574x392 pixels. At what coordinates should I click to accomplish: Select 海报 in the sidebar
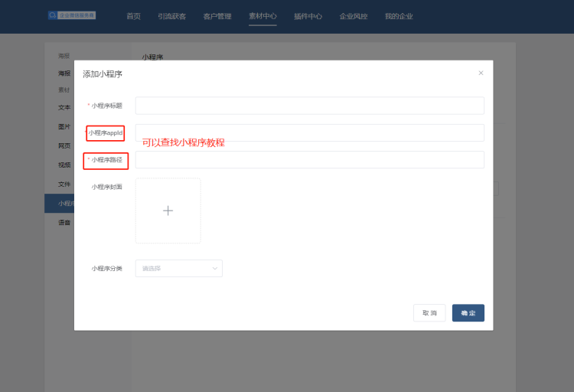[x=64, y=73]
